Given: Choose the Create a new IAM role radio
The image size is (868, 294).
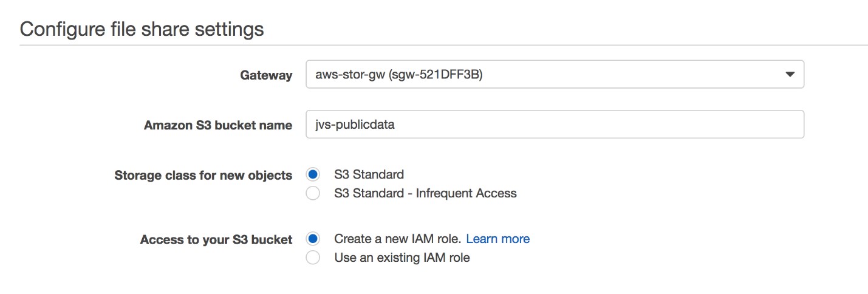Looking at the screenshot, I should point(313,239).
